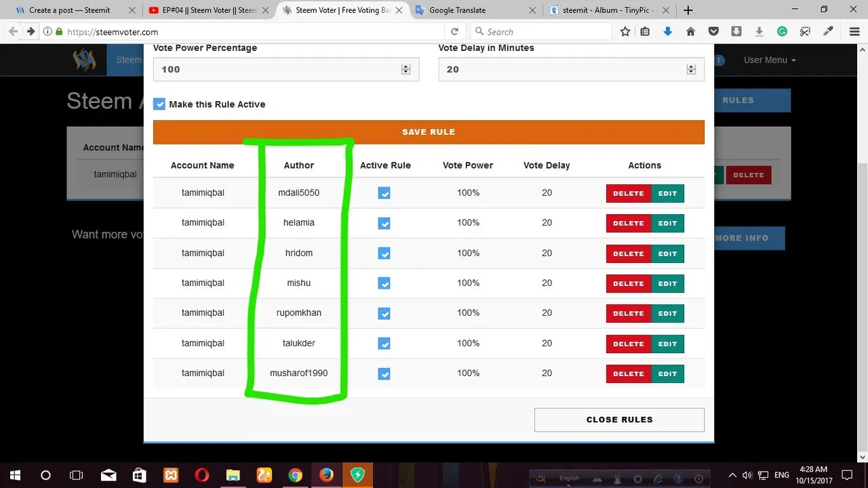
Task: Open the blue Downloads arrow
Action: tap(668, 32)
